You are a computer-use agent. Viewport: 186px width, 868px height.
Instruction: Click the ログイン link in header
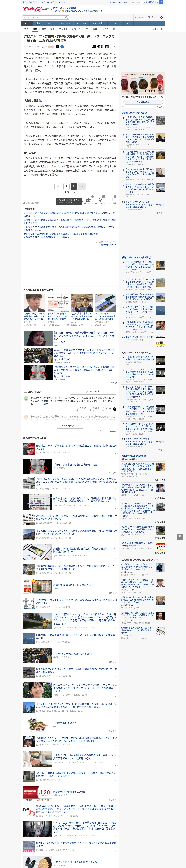click(57, 11)
